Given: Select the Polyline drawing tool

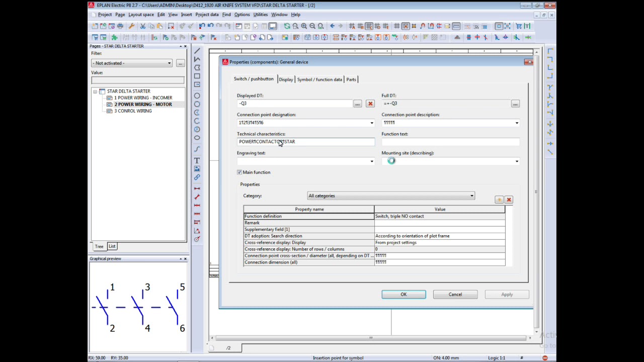Looking at the screenshot, I should point(197,59).
